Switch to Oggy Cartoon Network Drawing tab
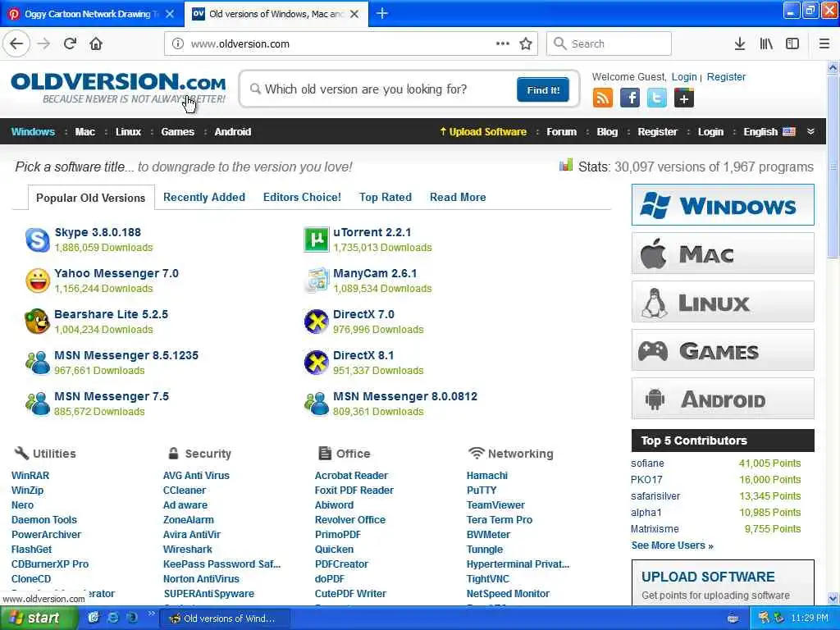Viewport: 840px width, 630px height. click(x=91, y=14)
